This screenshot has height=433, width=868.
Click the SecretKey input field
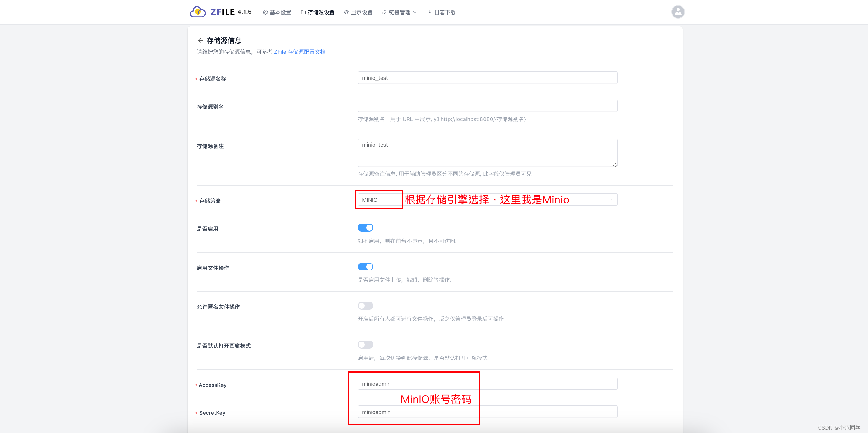click(487, 412)
